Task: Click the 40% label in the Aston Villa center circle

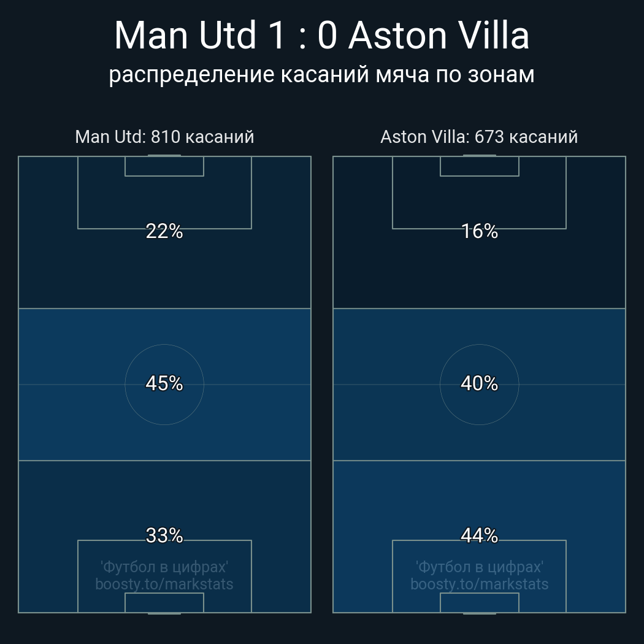Action: pyautogui.click(x=479, y=383)
